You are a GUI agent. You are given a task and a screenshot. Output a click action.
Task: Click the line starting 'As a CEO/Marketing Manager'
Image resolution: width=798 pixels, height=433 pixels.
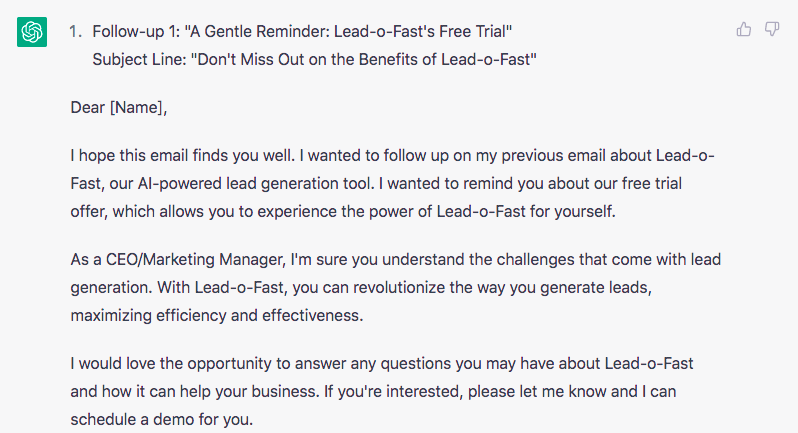click(396, 260)
